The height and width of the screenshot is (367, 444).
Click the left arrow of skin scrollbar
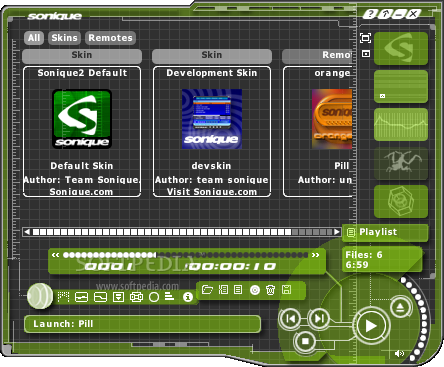[x=27, y=232]
